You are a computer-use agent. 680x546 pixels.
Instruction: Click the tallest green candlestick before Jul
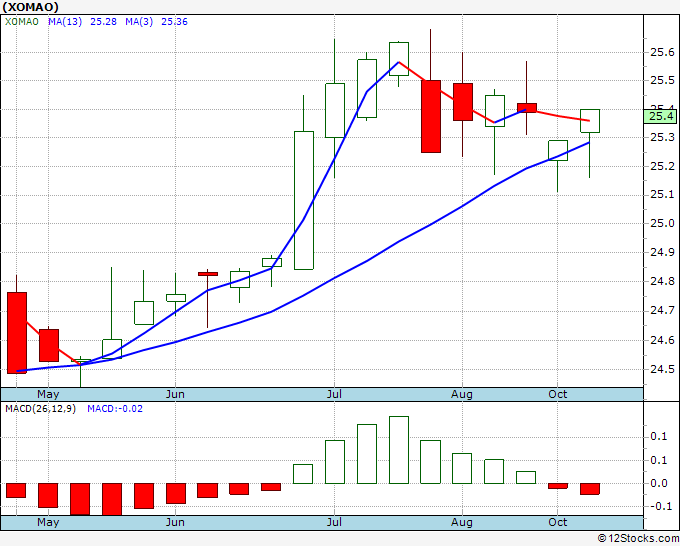(304, 200)
